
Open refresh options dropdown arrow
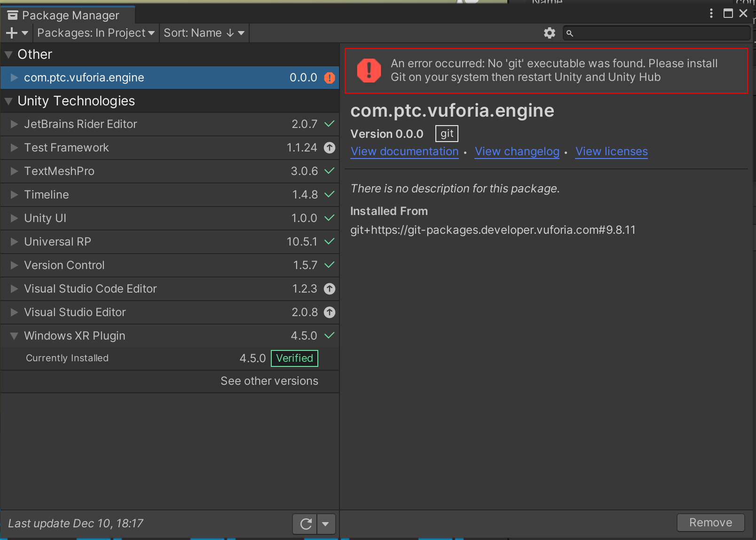coord(326,524)
